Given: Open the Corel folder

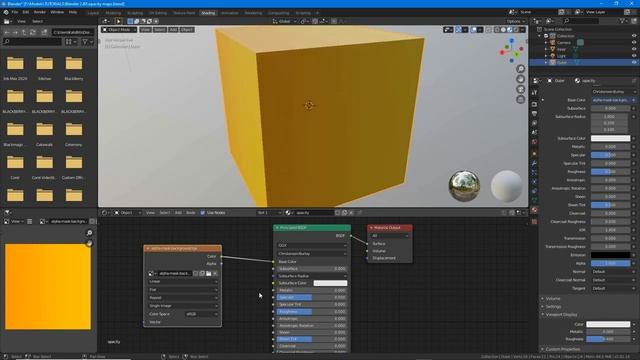Looking at the screenshot, I should coord(15,167).
